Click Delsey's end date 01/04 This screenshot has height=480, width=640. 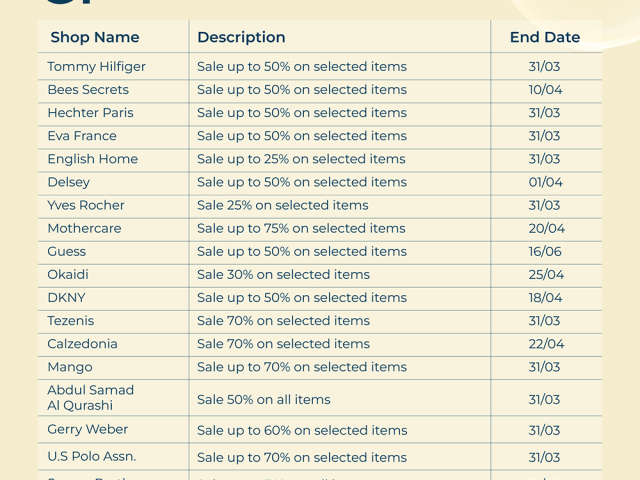point(545,182)
